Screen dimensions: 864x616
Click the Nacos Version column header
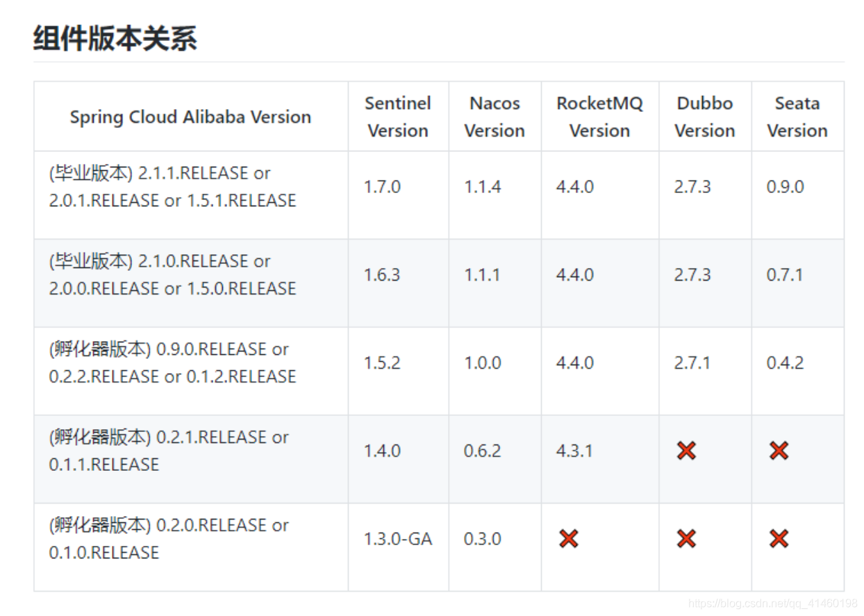coord(495,117)
